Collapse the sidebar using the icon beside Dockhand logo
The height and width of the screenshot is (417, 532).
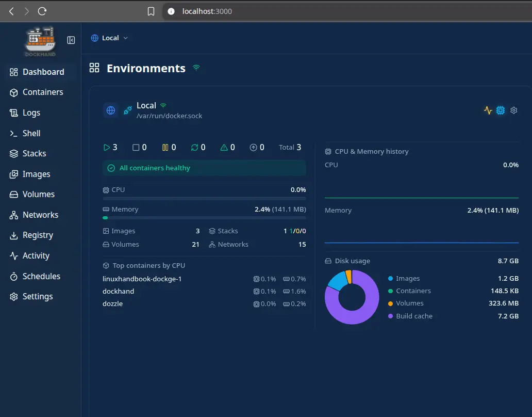pyautogui.click(x=71, y=39)
